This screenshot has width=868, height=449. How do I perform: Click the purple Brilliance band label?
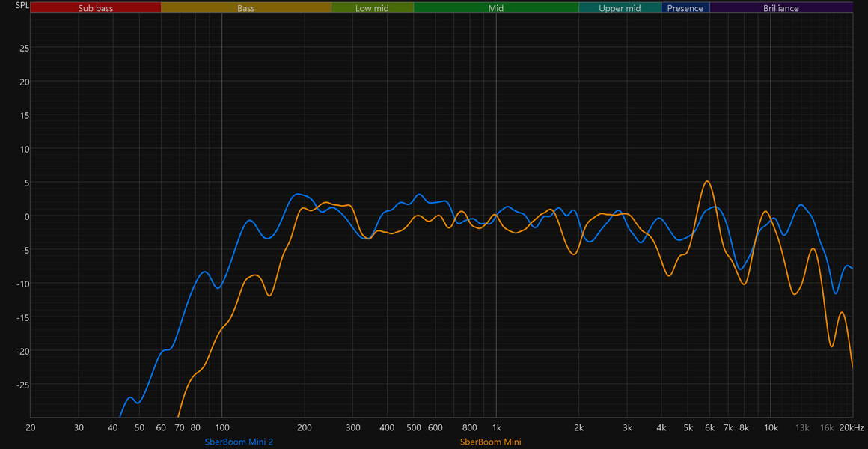(x=780, y=8)
